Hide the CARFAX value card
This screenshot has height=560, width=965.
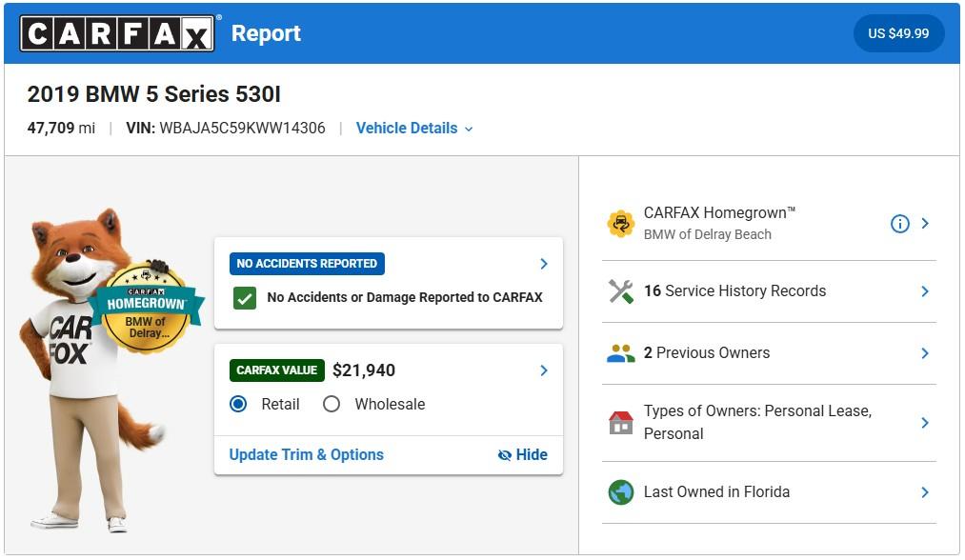coord(522,455)
